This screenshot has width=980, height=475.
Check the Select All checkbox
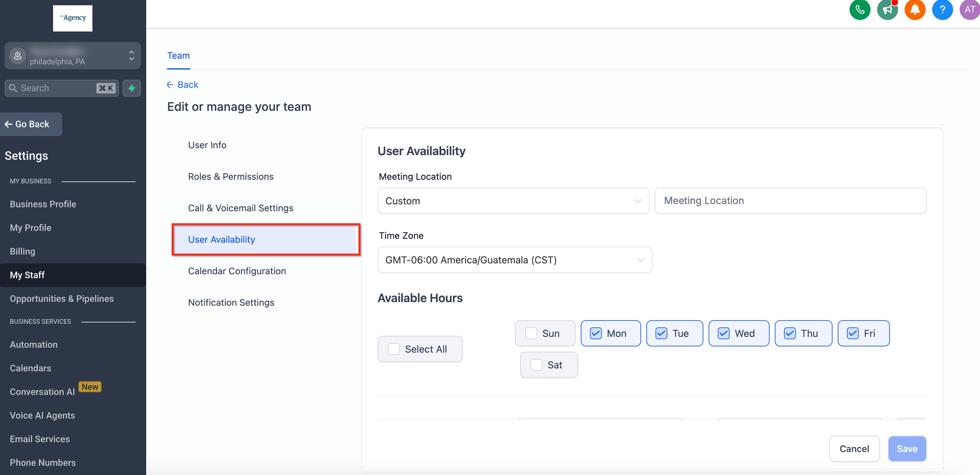[394, 349]
